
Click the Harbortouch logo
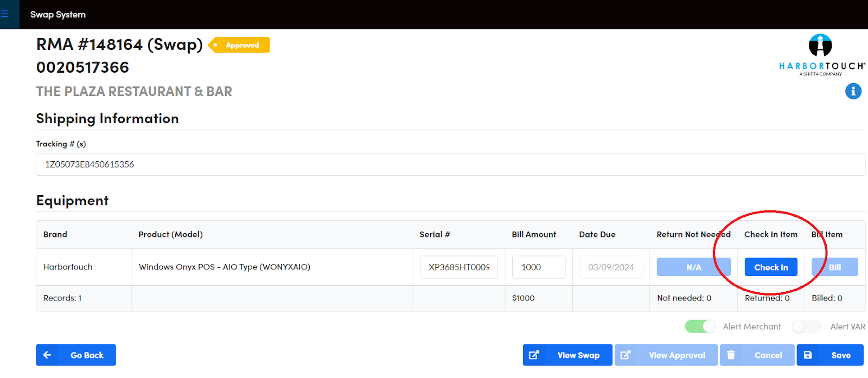pyautogui.click(x=821, y=55)
